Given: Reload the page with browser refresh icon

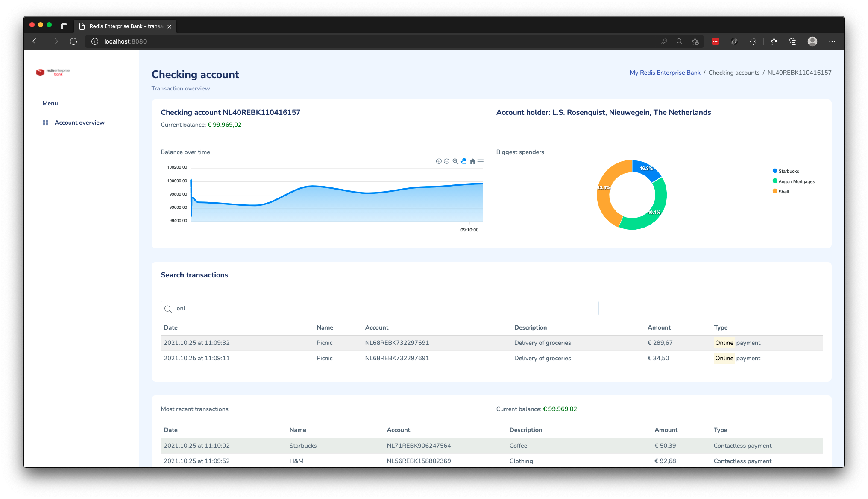Looking at the screenshot, I should [73, 41].
